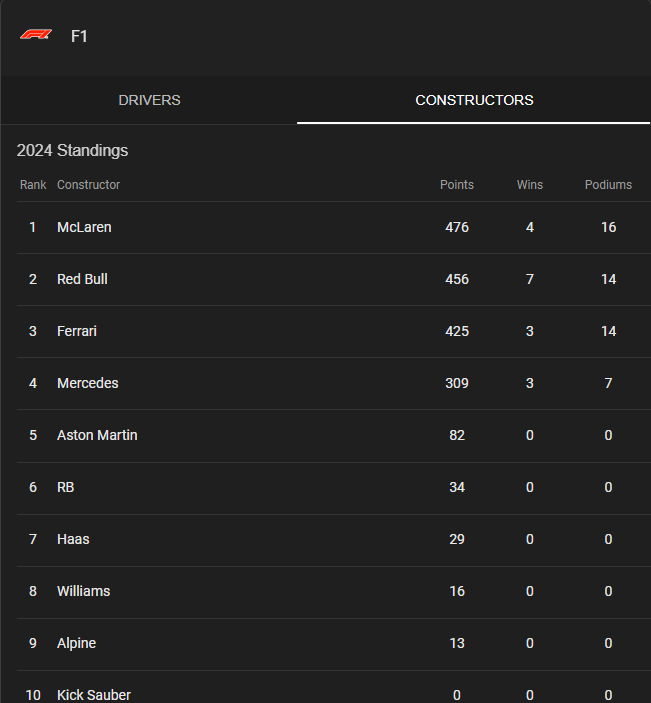Choose Aston Martin from standings list
This screenshot has height=703, width=651.
[x=334, y=435]
